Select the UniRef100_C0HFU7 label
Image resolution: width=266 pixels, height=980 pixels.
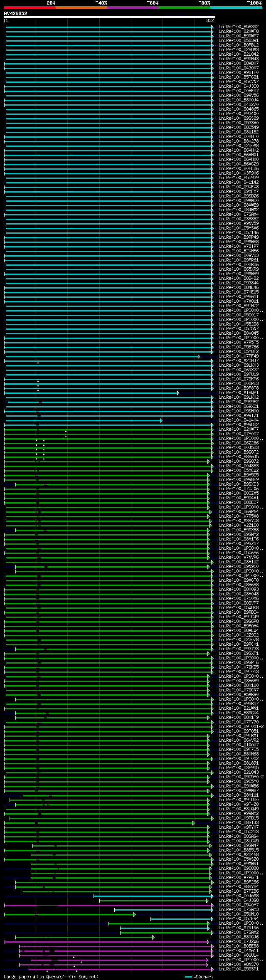[x=239, y=91]
